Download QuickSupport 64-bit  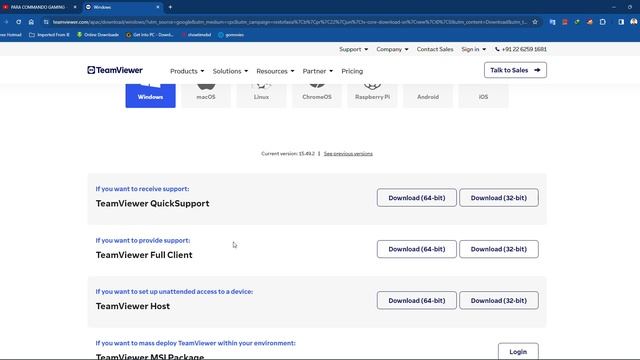(417, 198)
